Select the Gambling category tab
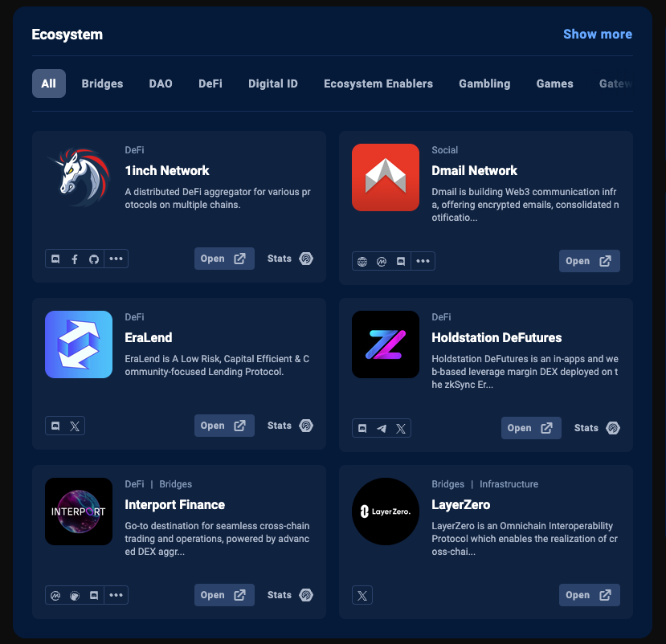The width and height of the screenshot is (666, 644). pos(484,84)
